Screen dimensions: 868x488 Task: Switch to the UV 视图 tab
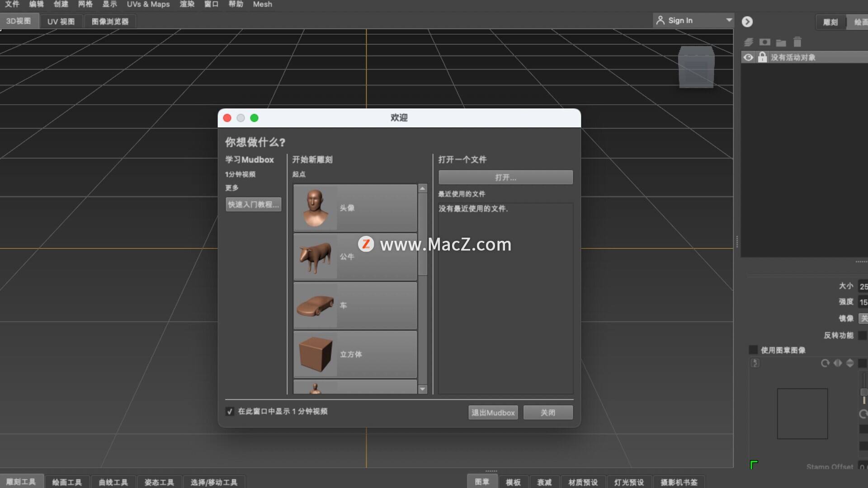tap(61, 22)
